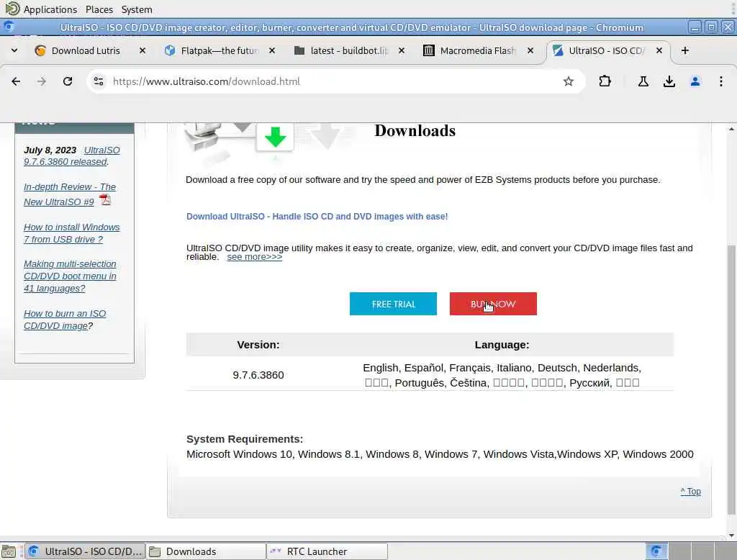The height and width of the screenshot is (560, 737).
Task: Open the see more>>> link
Action: tap(254, 257)
